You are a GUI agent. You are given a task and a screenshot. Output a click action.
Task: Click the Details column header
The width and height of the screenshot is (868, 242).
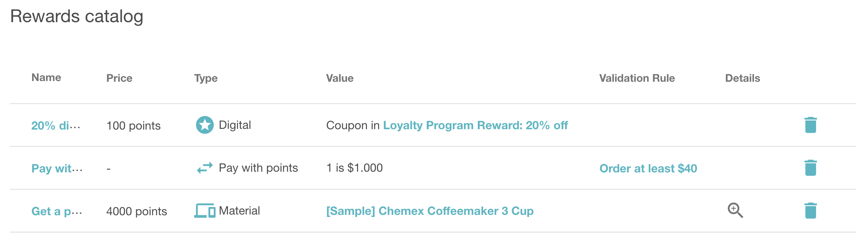coord(743,78)
